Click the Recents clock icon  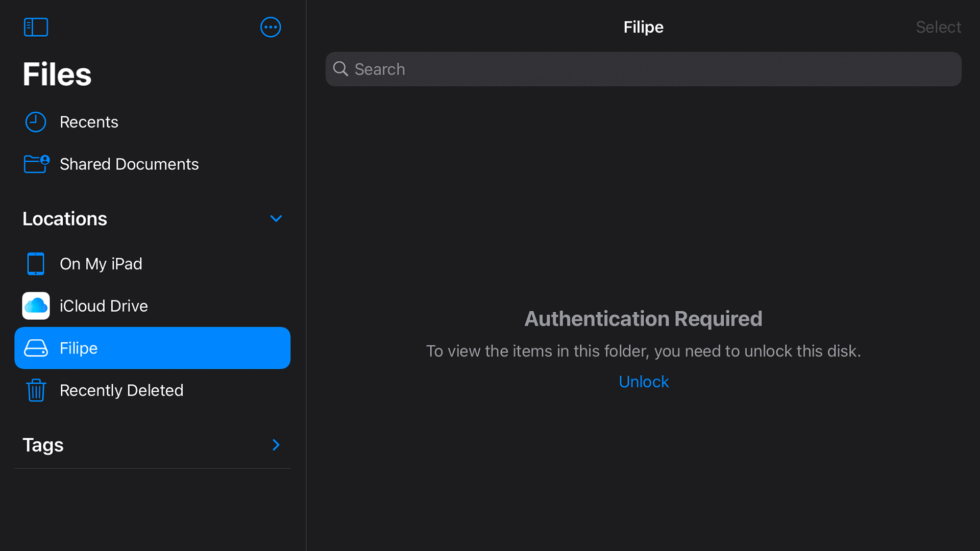coord(36,122)
